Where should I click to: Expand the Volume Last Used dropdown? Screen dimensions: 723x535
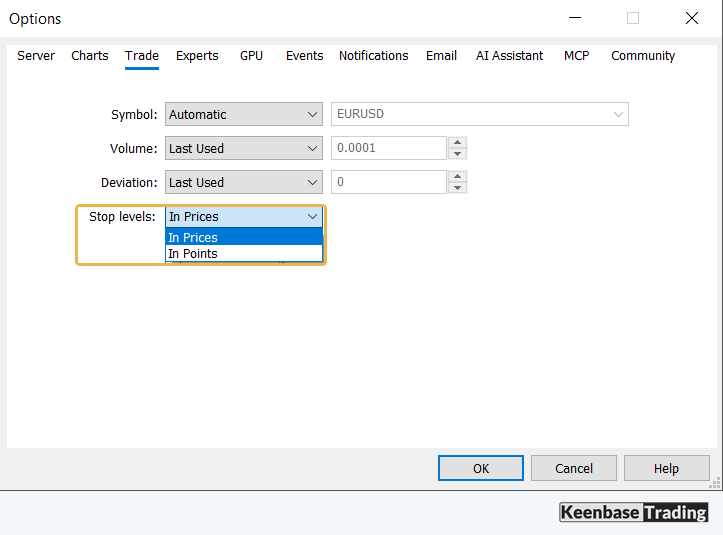[x=244, y=148]
